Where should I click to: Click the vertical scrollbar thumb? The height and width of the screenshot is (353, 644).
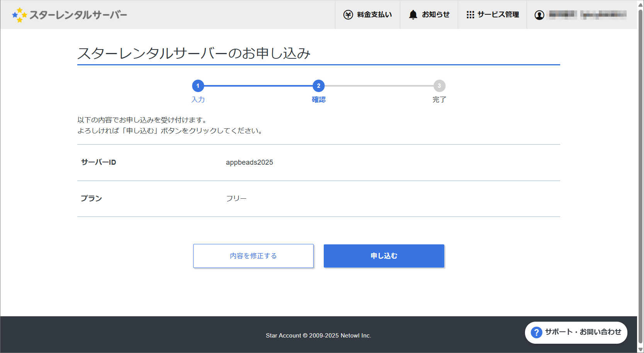tap(641, 176)
